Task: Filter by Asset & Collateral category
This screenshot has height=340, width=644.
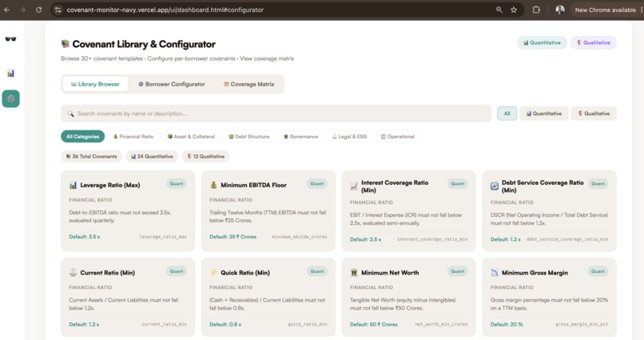Action: [191, 137]
